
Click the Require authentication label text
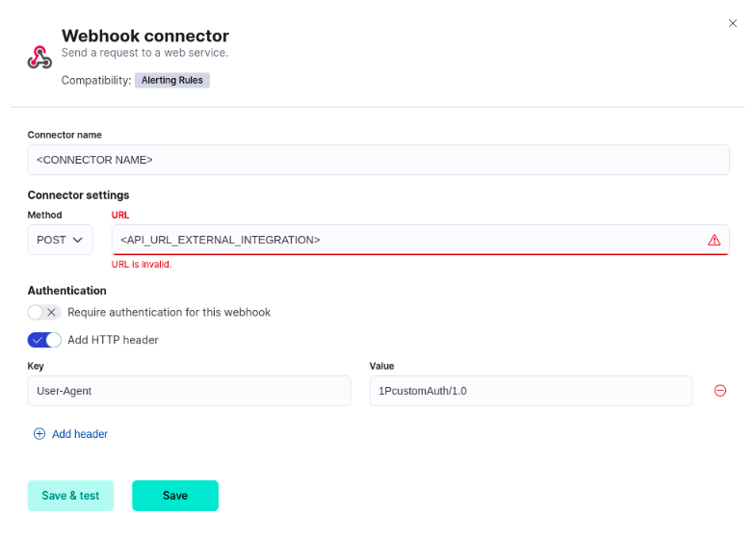(x=169, y=312)
